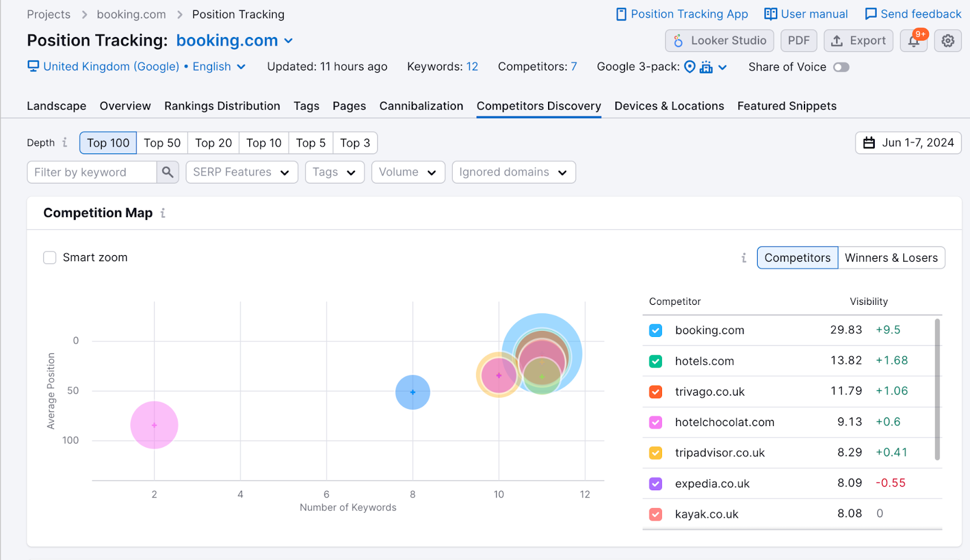Toggle the Share of Voice switch
This screenshot has height=560, width=970.
point(841,67)
